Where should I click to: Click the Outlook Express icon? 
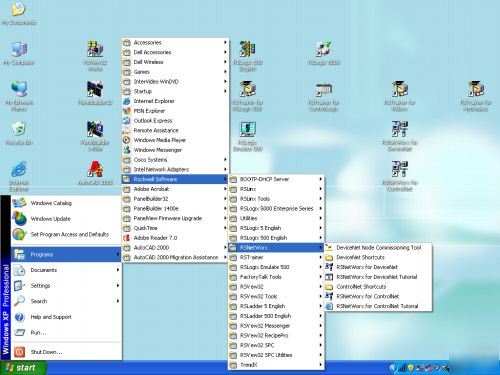click(126, 120)
